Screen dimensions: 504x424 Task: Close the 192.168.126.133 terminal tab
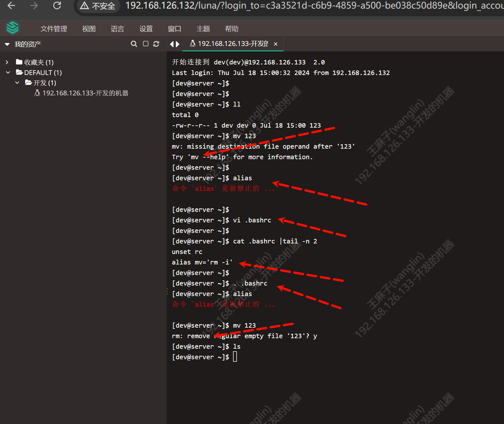(x=276, y=44)
